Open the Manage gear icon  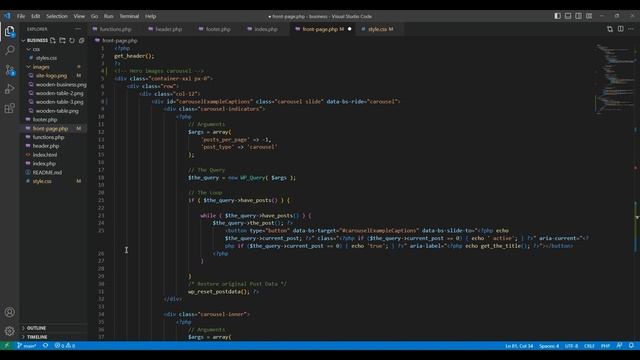(9, 331)
